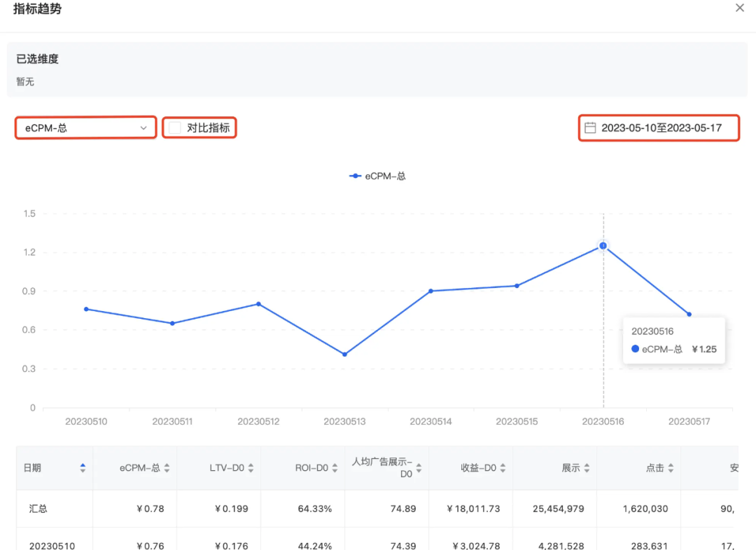The image size is (756, 550).
Task: Click the 20230517 x-axis label
Action: [689, 421]
